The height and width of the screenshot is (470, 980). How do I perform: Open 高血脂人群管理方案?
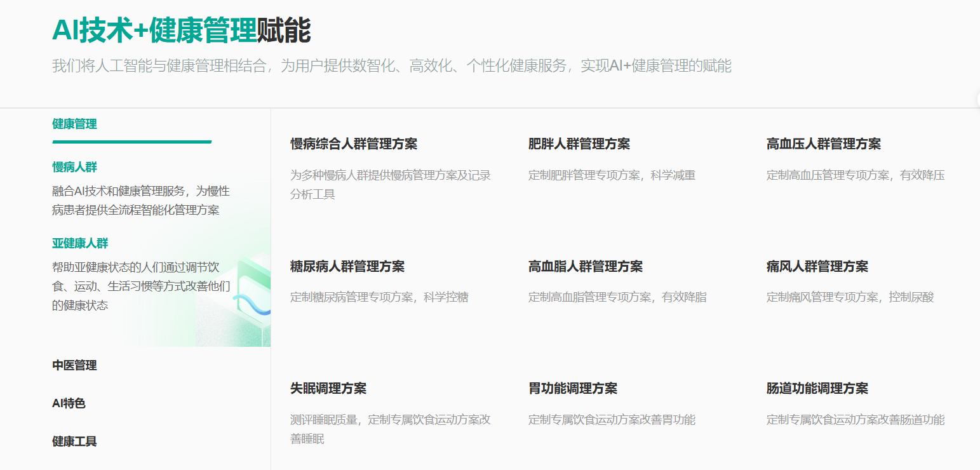585,267
